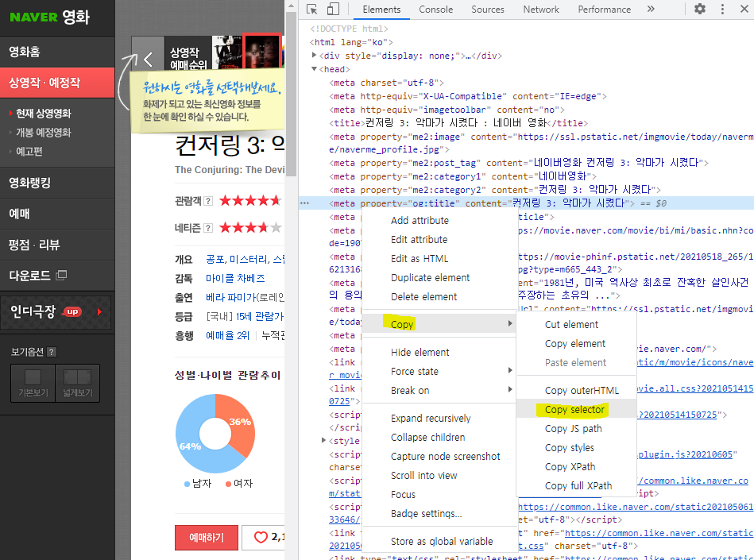
Task: Select the Elements tab
Action: pyautogui.click(x=381, y=10)
